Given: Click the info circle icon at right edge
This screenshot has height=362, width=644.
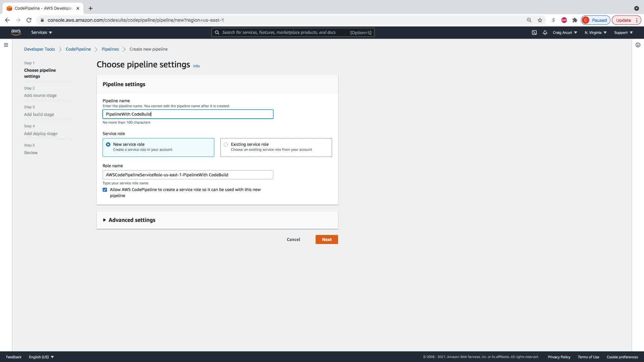Looking at the screenshot, I should coord(638,45).
